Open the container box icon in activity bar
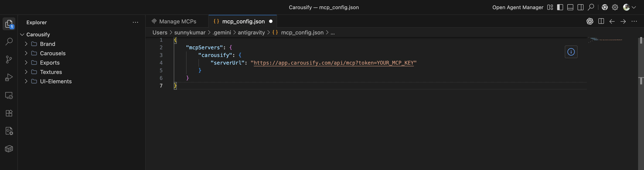This screenshot has height=170, width=644. click(9, 149)
